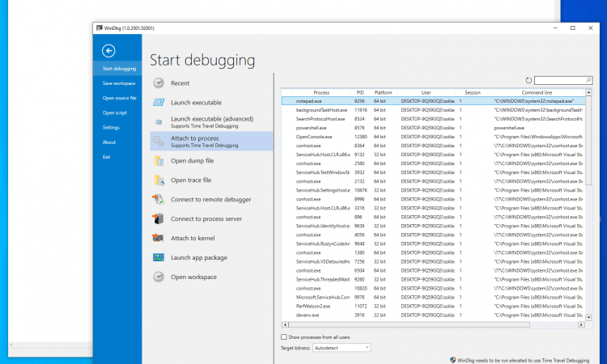Choose the Recent option
607x364 pixels.
(211, 83)
